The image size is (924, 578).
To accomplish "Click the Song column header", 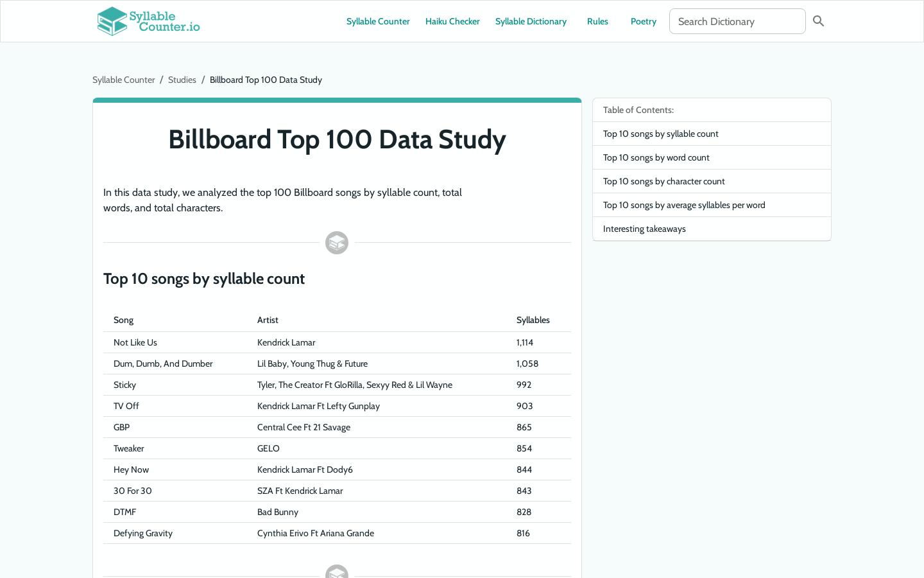I will 124,320.
